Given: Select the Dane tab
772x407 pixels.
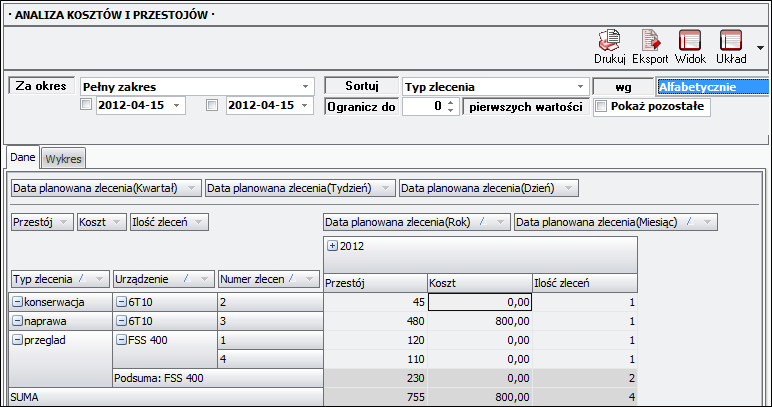Looking at the screenshot, I should 23,157.
